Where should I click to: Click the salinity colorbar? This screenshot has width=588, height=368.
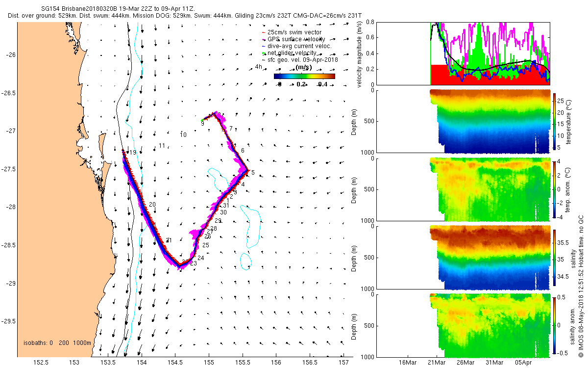[x=554, y=257]
